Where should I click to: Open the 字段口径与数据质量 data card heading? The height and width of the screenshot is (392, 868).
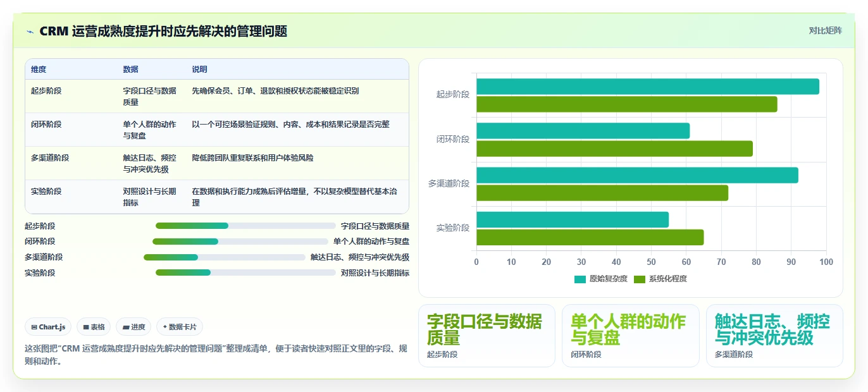[485, 329]
